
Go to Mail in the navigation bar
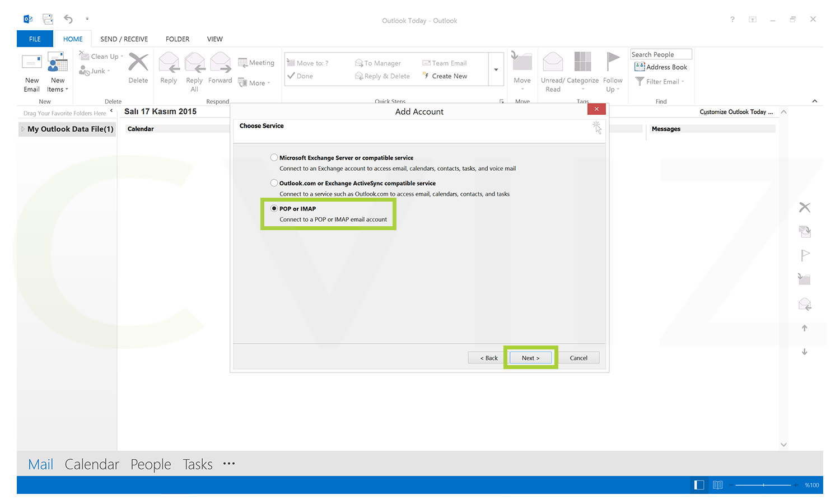point(41,464)
